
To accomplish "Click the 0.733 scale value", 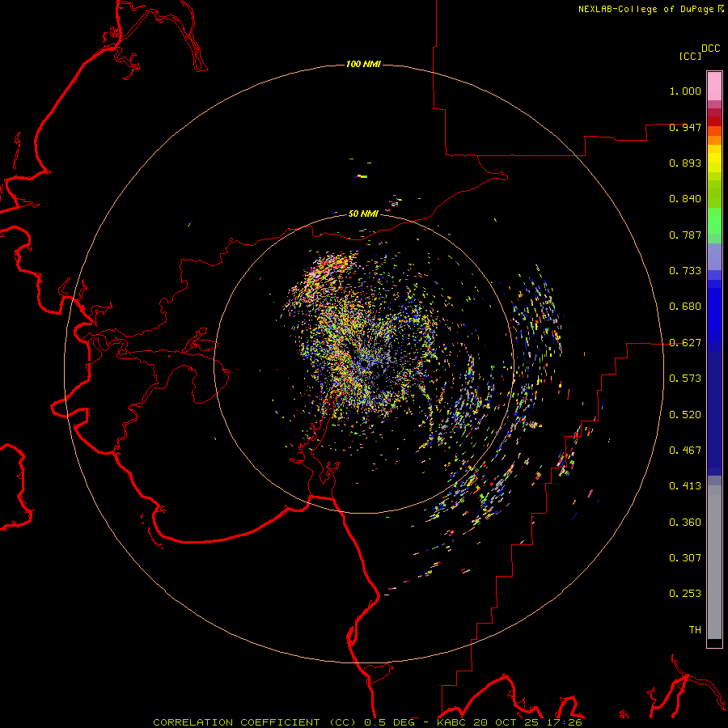I will pos(685,271).
